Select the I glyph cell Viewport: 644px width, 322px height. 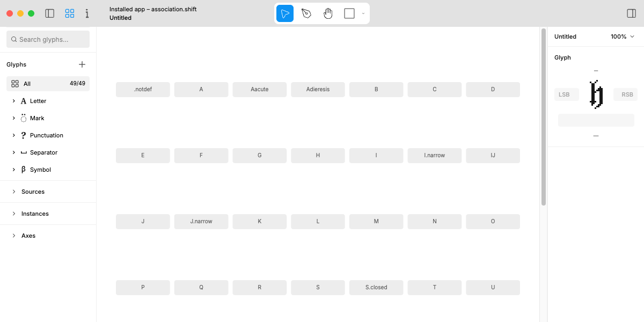coord(376,156)
